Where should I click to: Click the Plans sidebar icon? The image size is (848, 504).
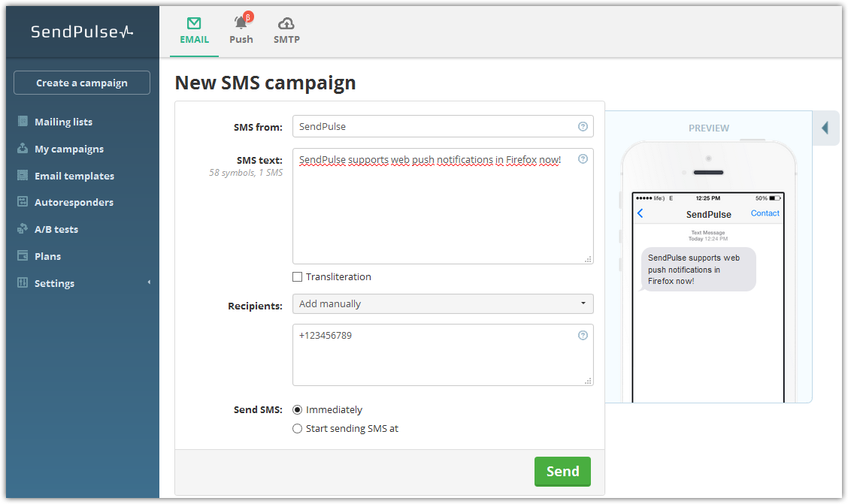(23, 255)
